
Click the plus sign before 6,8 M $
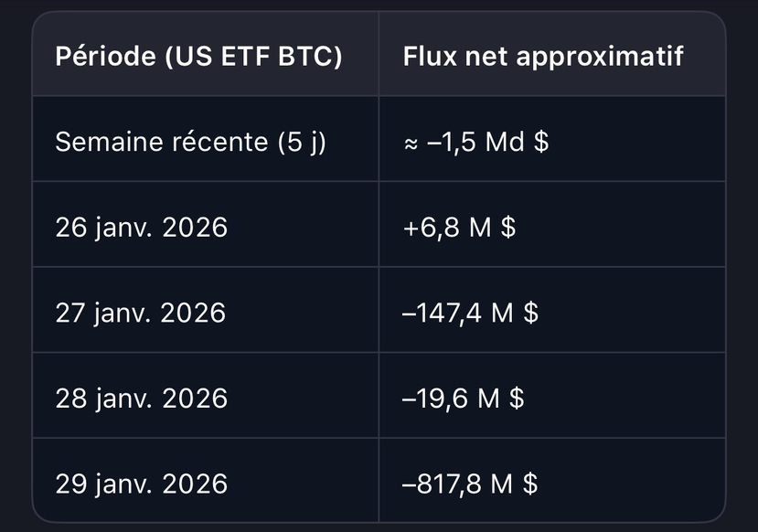pyautogui.click(x=411, y=229)
